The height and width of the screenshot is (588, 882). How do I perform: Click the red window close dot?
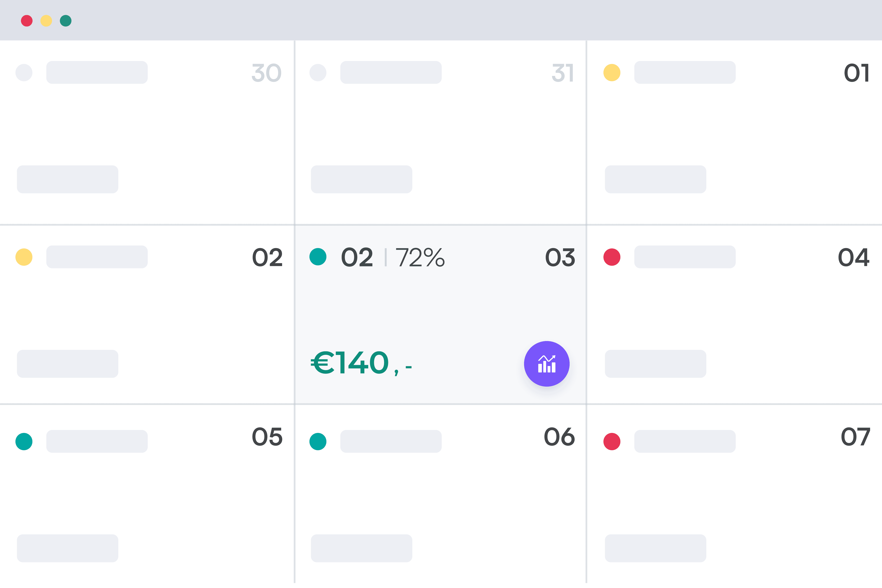coord(27,21)
